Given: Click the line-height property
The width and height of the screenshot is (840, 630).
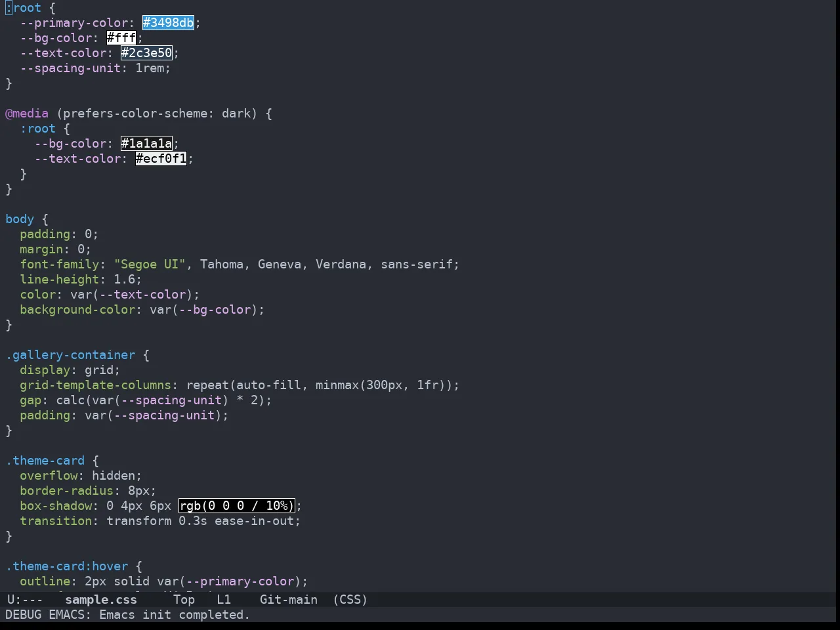Looking at the screenshot, I should [x=60, y=280].
